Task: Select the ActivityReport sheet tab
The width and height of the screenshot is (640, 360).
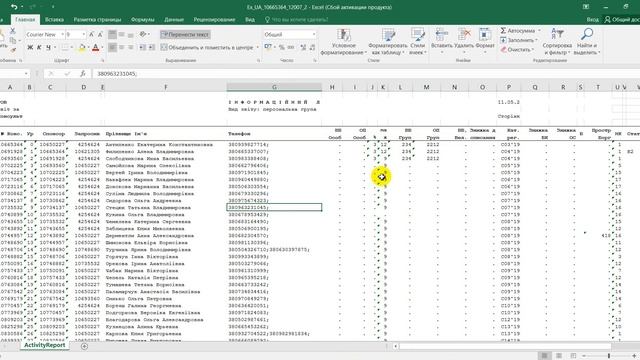Action: [44, 345]
